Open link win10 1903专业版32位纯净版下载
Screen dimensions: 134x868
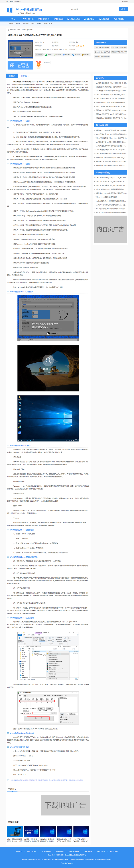tap(111, 95)
